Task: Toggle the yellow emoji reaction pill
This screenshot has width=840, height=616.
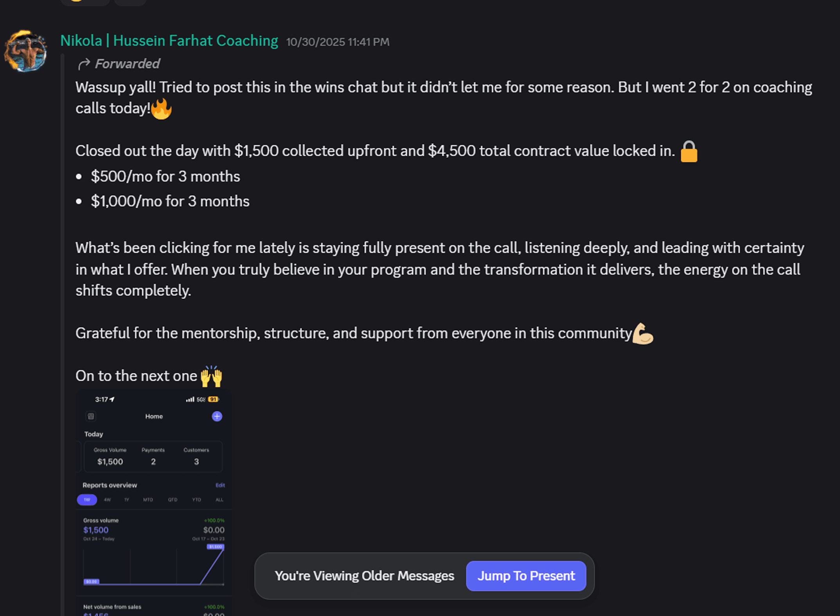Action: point(85,2)
